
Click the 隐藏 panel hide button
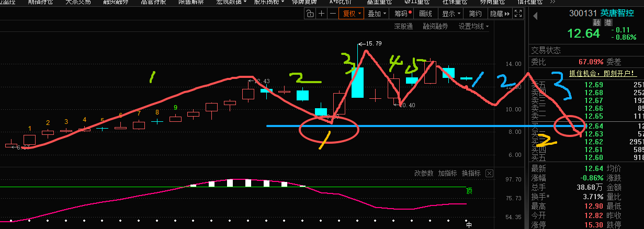pyautogui.click(x=500, y=14)
